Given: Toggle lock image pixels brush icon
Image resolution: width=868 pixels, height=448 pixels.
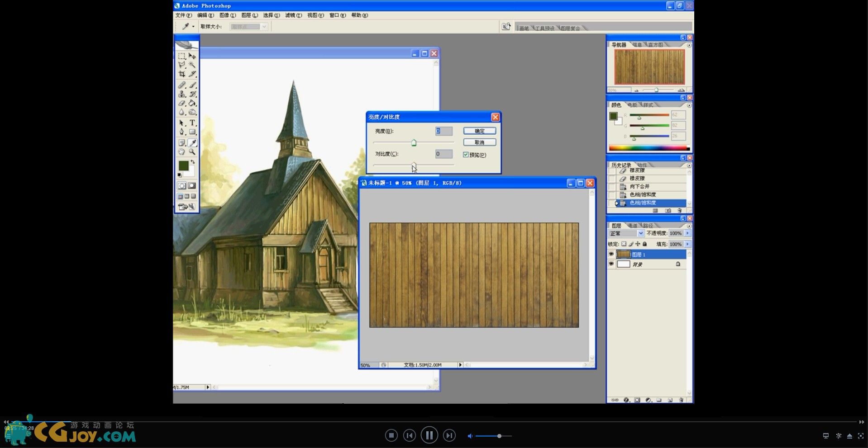Looking at the screenshot, I should pyautogui.click(x=631, y=244).
